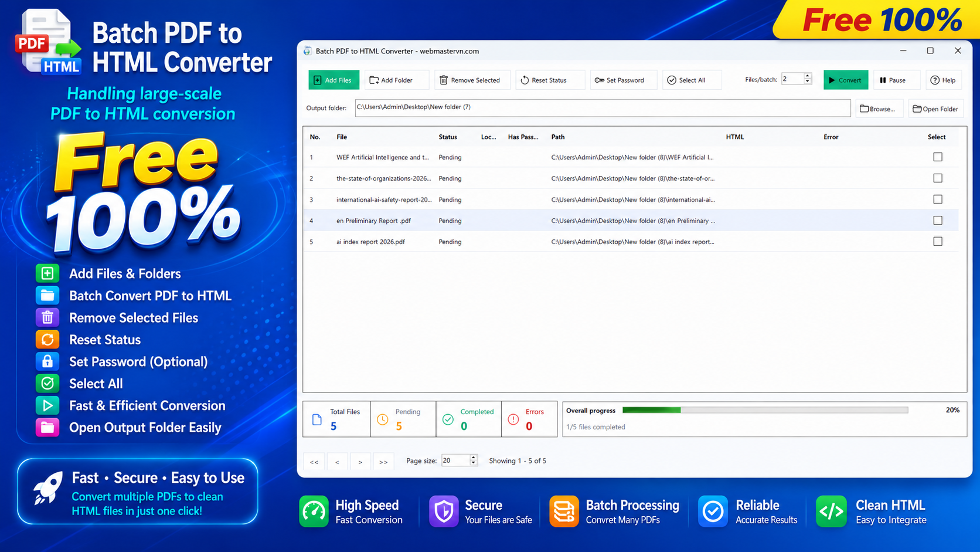Check the box for WEF Artificial Intelligence row
The image size is (980, 552).
coord(938,157)
